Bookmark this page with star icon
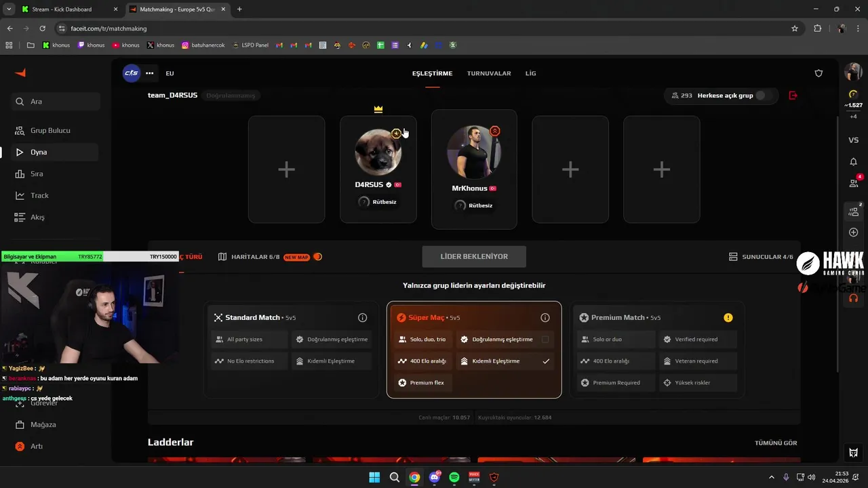868x488 pixels. click(x=795, y=28)
